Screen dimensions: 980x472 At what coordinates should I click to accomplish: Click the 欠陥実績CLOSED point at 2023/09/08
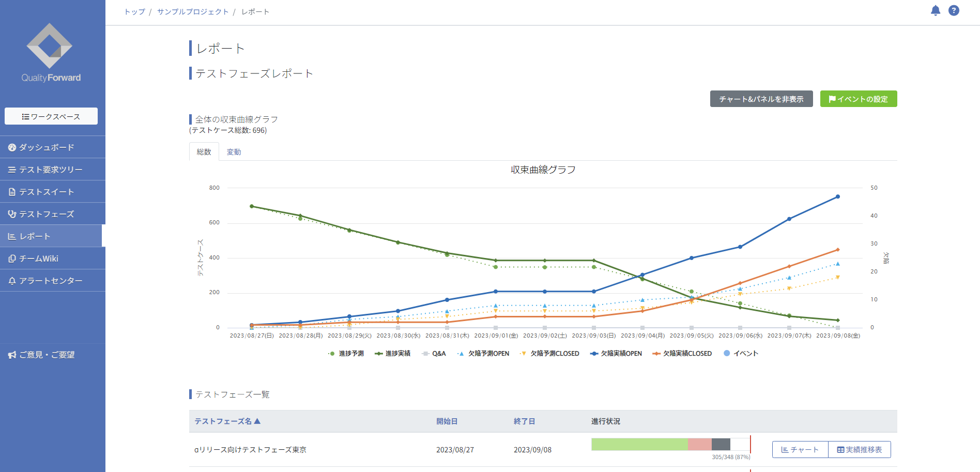click(x=838, y=250)
